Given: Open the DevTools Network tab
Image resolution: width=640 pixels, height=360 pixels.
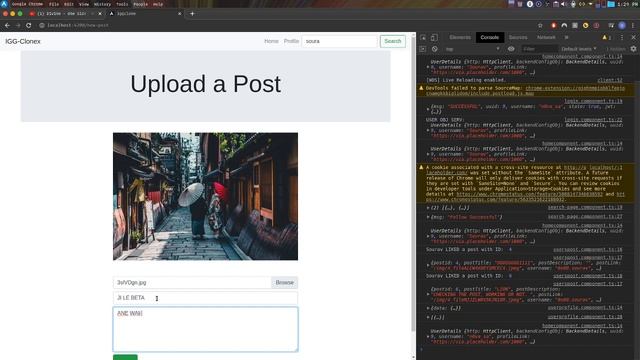Looking at the screenshot, I should [x=546, y=38].
